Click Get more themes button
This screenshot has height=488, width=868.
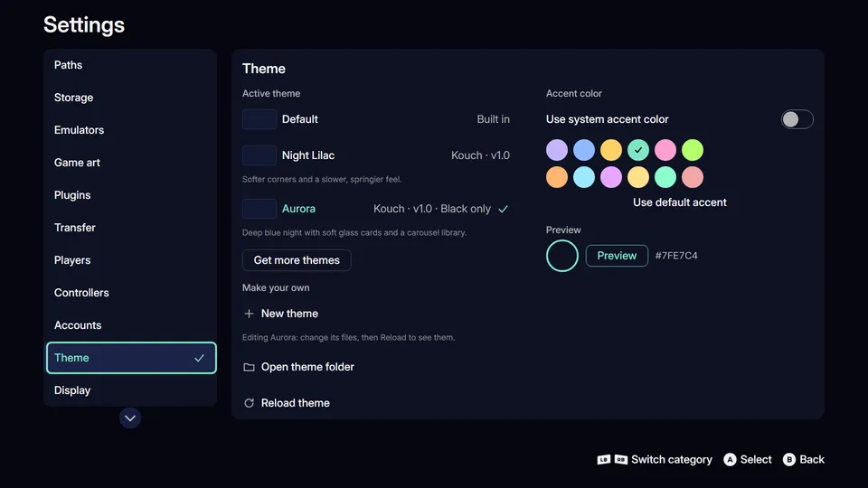point(297,260)
